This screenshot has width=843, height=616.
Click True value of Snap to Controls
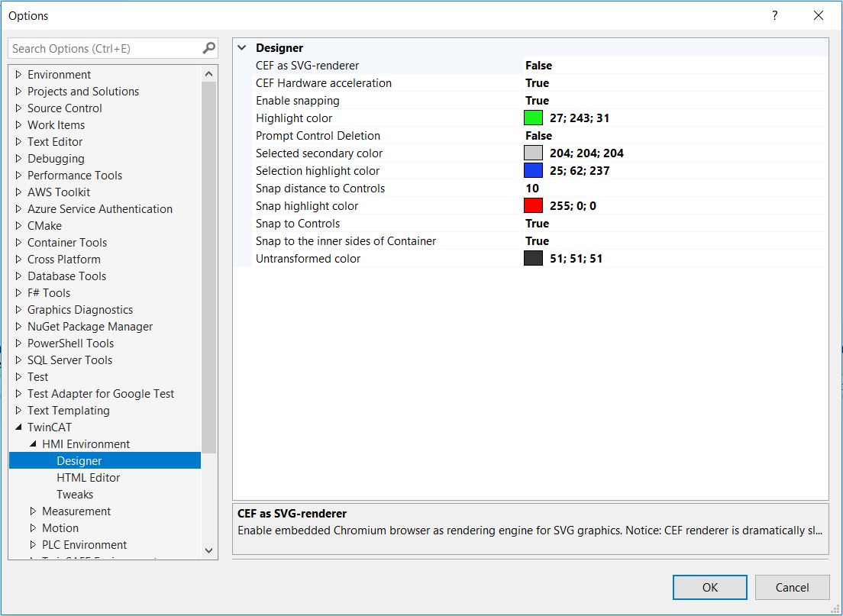click(537, 223)
